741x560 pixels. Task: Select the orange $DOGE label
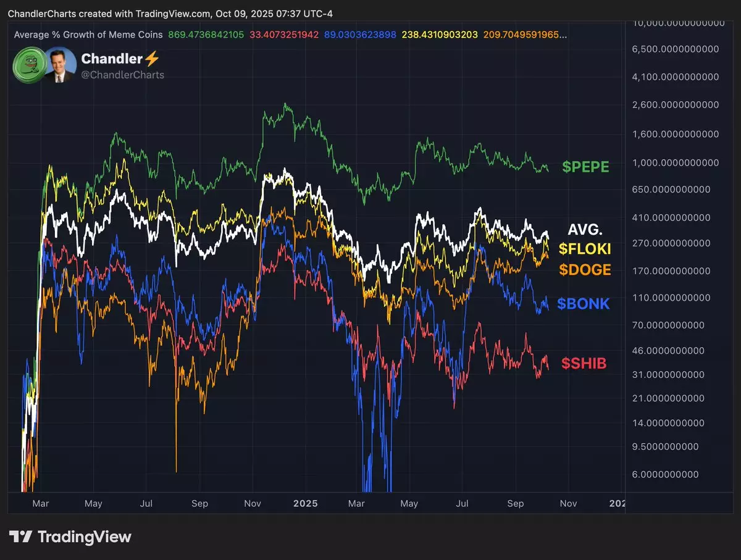point(585,269)
